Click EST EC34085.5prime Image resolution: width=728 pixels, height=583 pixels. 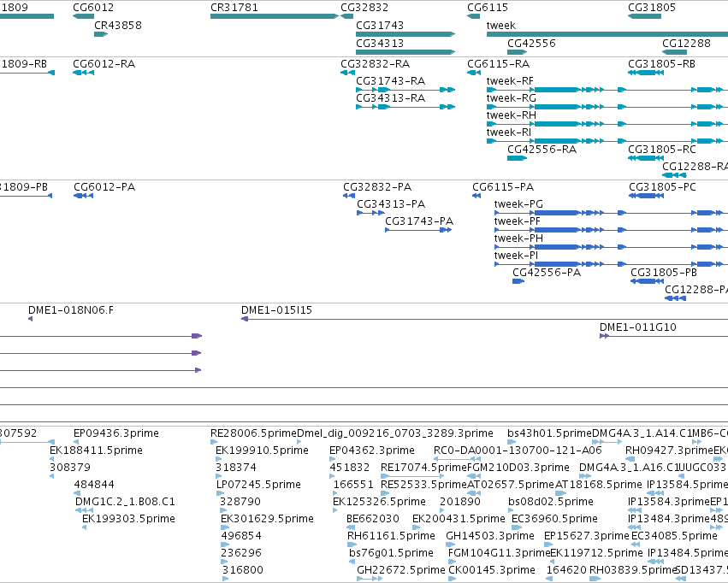636,545
